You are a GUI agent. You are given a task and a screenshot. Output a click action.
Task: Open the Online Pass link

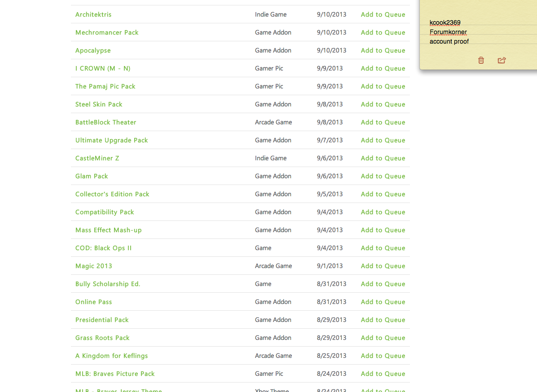[93, 302]
